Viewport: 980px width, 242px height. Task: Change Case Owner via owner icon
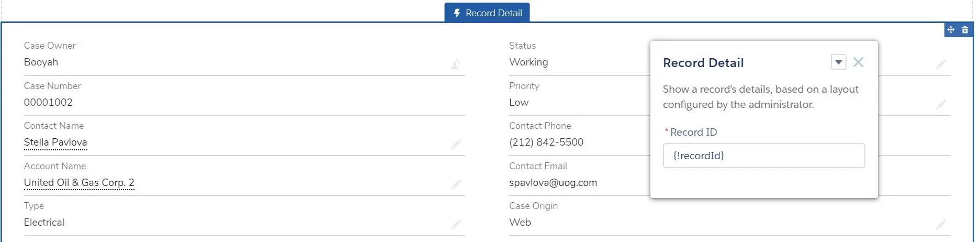[x=456, y=64]
